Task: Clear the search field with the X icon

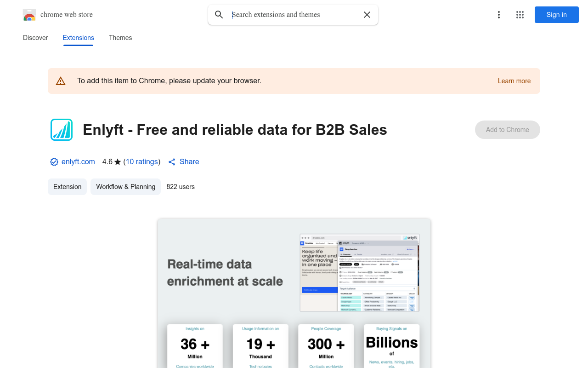Action: [x=367, y=15]
